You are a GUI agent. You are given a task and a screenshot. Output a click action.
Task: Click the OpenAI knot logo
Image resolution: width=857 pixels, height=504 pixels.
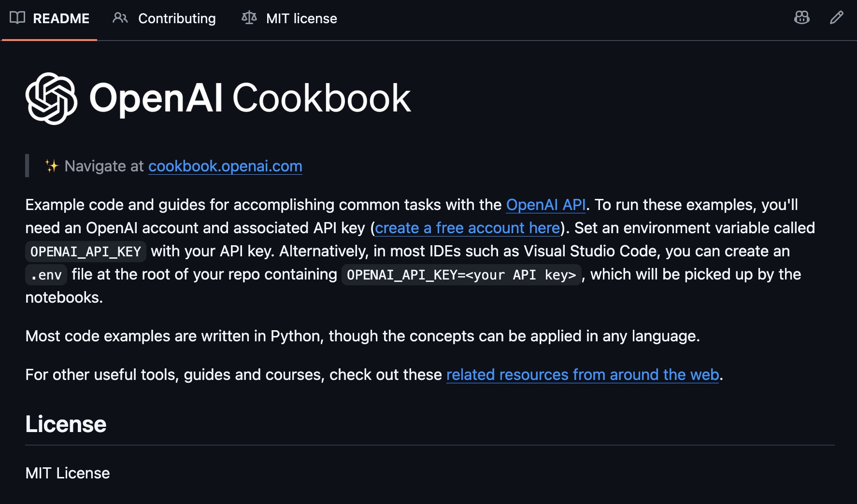coord(51,98)
